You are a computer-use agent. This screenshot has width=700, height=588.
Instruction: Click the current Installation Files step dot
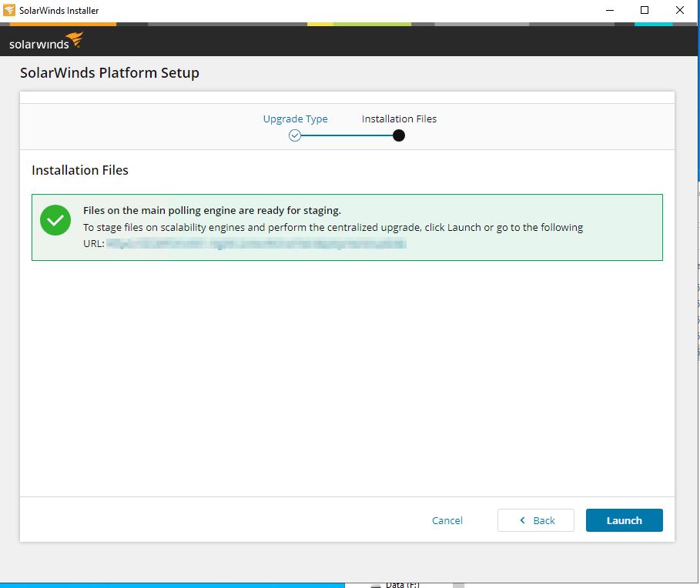pyautogui.click(x=399, y=135)
